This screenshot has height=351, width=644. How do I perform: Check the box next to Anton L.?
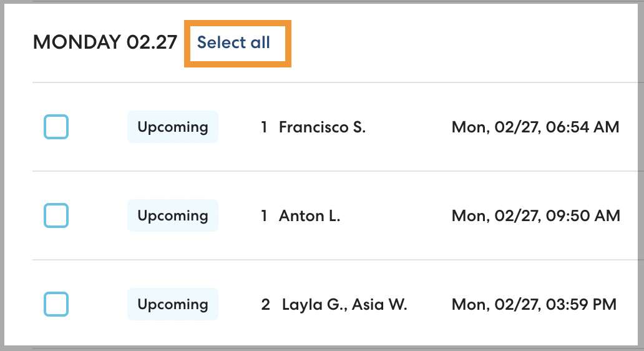56,215
